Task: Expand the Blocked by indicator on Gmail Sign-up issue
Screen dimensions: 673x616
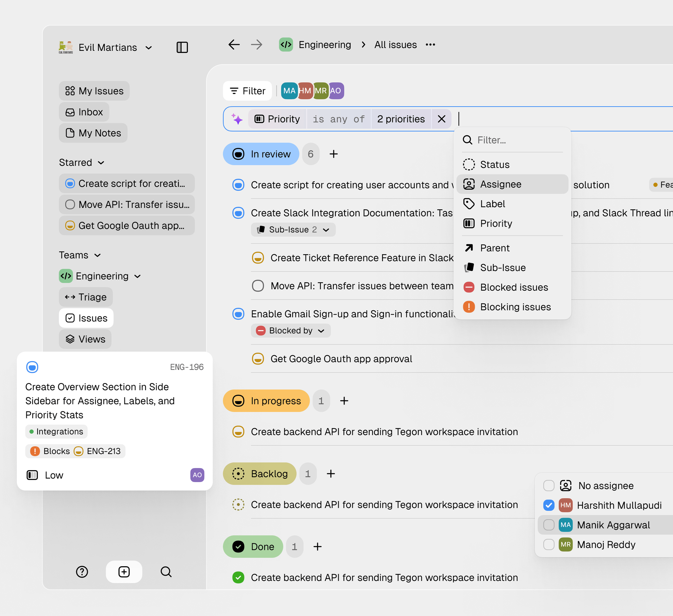Action: pyautogui.click(x=321, y=330)
